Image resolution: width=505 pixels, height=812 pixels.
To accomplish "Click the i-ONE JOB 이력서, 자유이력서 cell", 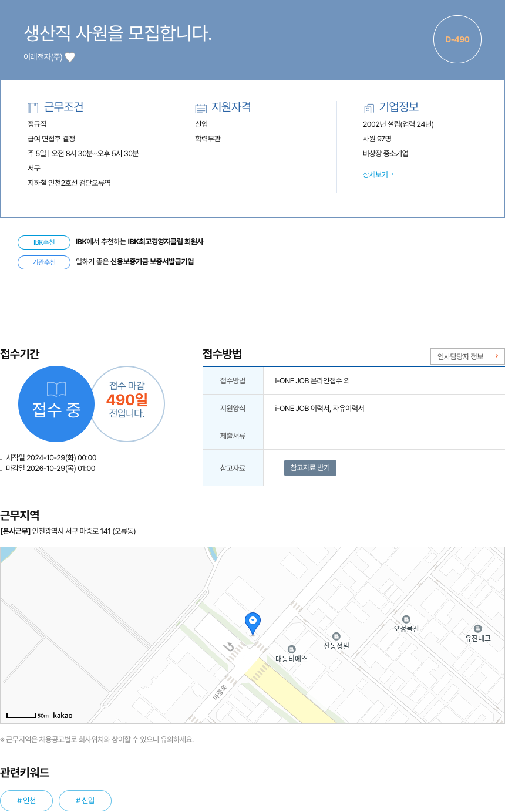I will click(x=384, y=408).
